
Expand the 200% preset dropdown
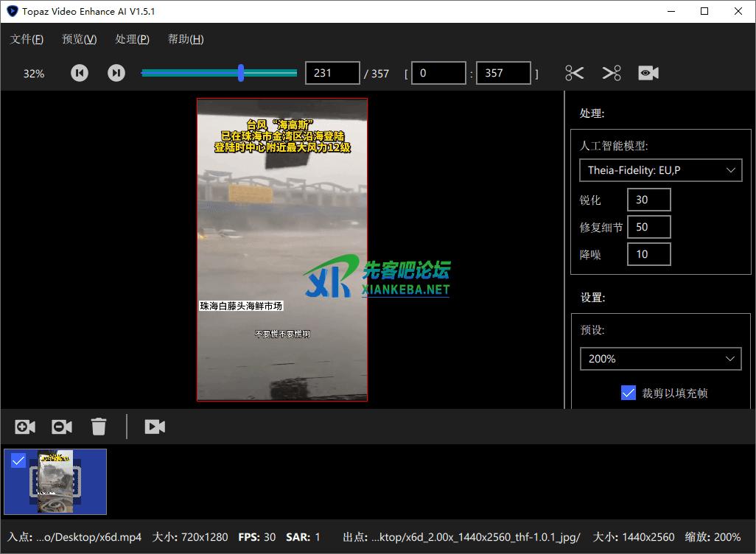(x=660, y=359)
